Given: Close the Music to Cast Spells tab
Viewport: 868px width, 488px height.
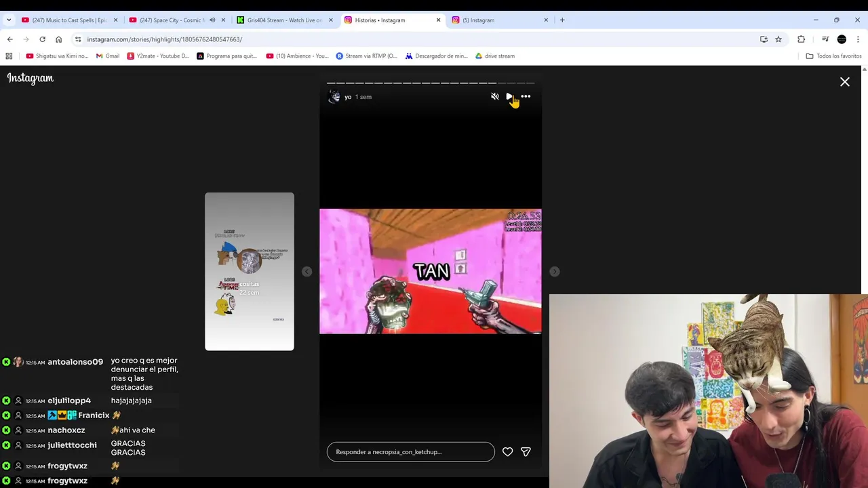Looking at the screenshot, I should [x=115, y=20].
